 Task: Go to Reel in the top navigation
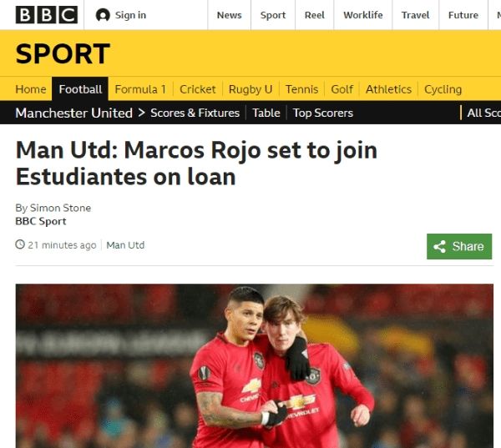[315, 15]
